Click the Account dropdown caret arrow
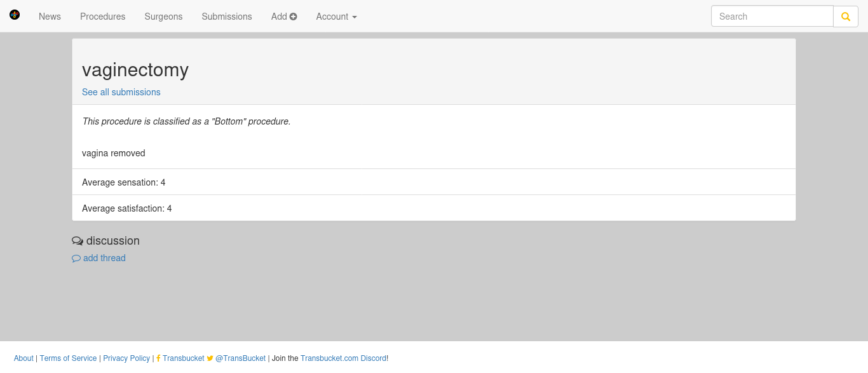This screenshot has width=868, height=373. point(354,17)
